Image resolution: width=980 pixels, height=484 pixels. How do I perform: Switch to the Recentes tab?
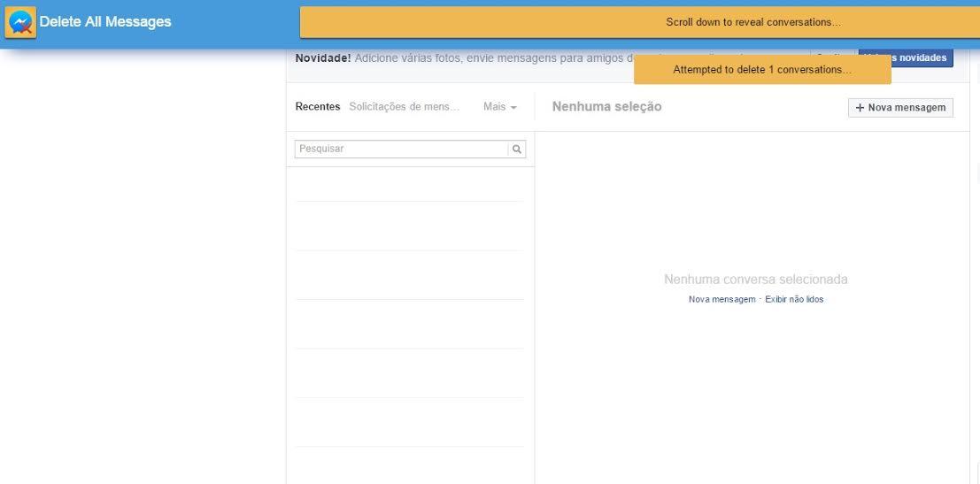coord(317,107)
